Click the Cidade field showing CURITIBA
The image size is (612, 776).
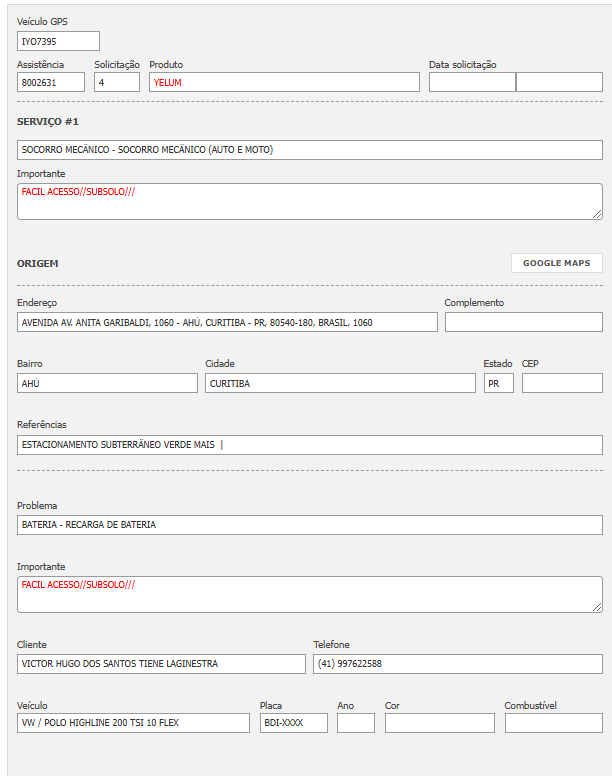pyautogui.click(x=340, y=383)
